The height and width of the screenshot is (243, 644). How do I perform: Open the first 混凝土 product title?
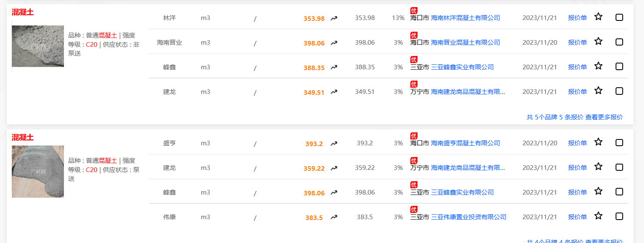(23, 13)
